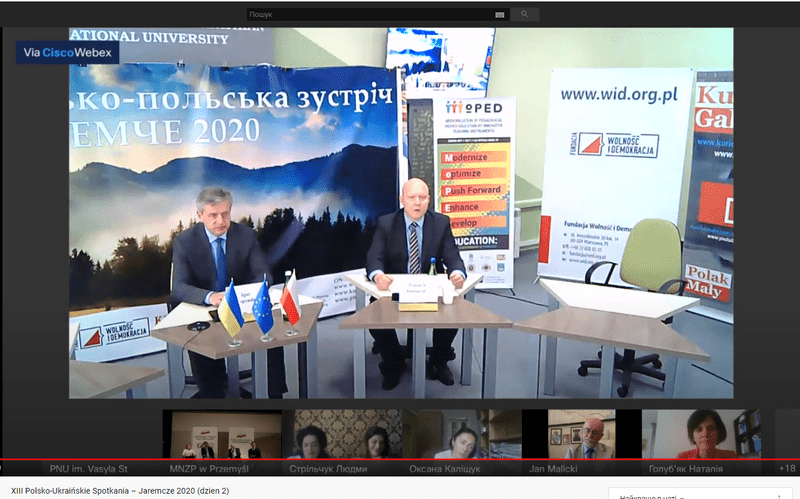The width and height of the screenshot is (800, 499).
Task: Select the PNU im. Vasyla St name label
Action: click(90, 468)
